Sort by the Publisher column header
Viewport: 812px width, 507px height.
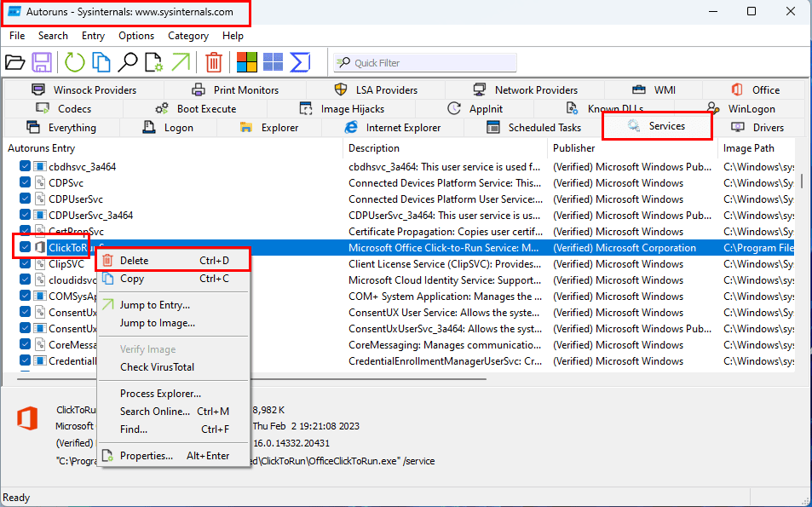(x=632, y=148)
